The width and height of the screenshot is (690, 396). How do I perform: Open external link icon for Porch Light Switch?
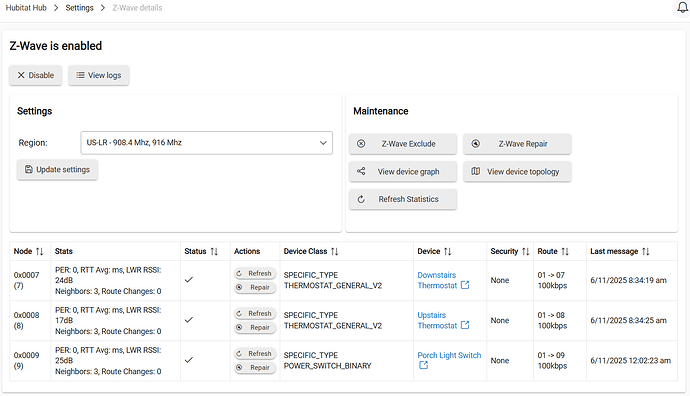423,365
